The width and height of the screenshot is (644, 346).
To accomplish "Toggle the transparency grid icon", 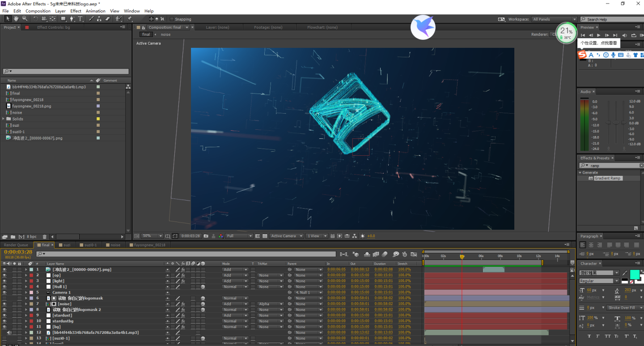I will [x=265, y=236].
